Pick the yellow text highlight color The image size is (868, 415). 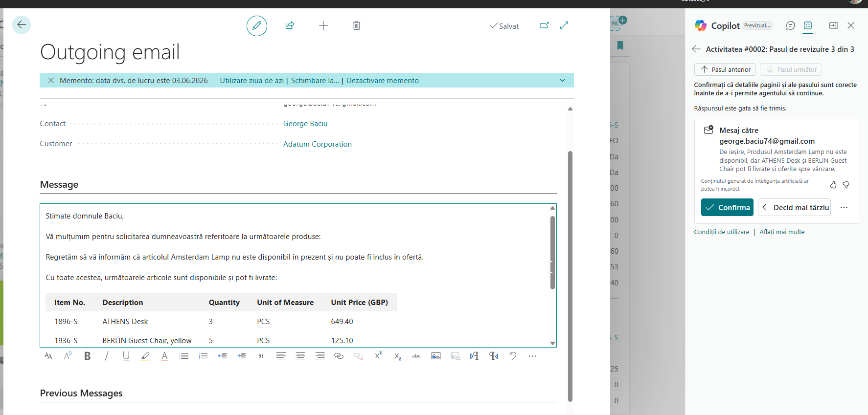pos(145,356)
